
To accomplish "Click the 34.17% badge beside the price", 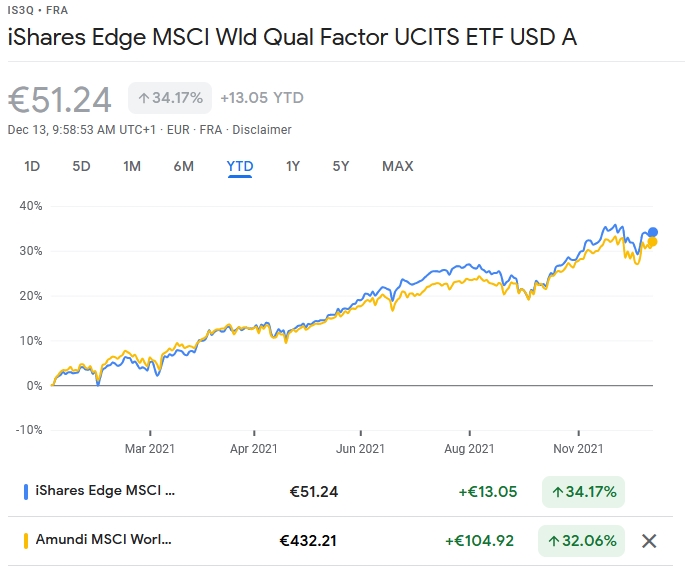I will pyautogui.click(x=170, y=98).
